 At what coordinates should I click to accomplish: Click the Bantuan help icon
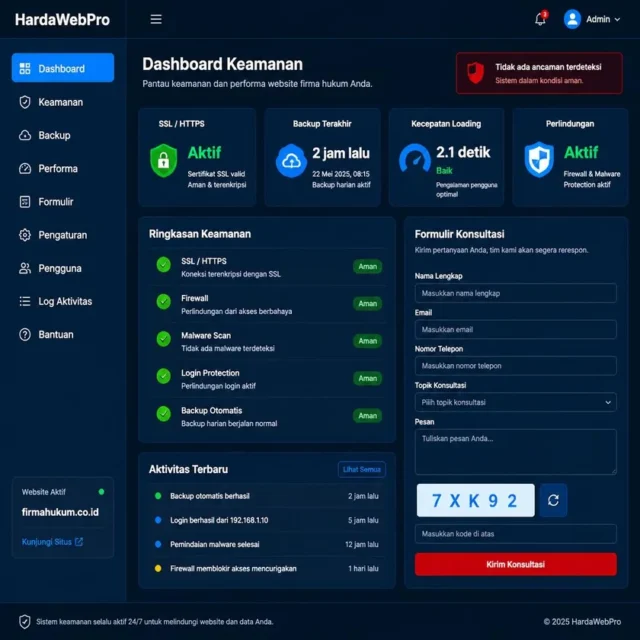coord(25,335)
